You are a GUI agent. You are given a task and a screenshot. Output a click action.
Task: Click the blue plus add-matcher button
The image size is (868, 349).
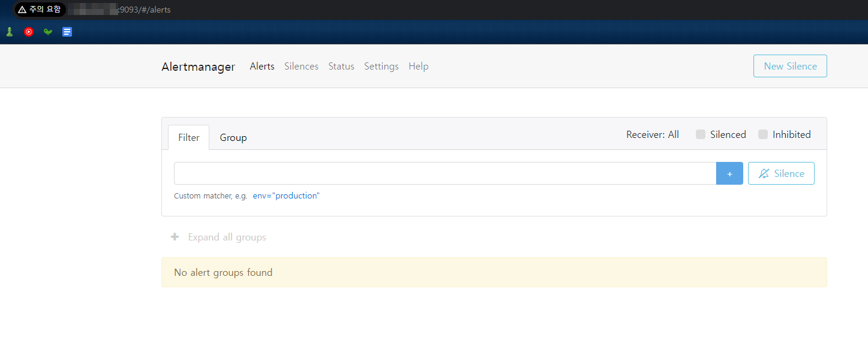point(729,173)
